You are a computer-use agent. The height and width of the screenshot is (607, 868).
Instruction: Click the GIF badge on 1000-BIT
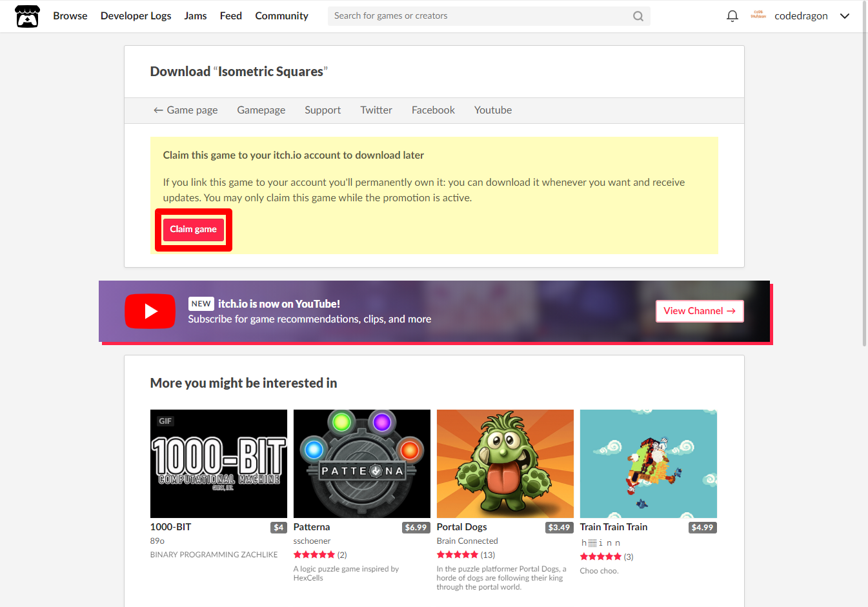165,421
